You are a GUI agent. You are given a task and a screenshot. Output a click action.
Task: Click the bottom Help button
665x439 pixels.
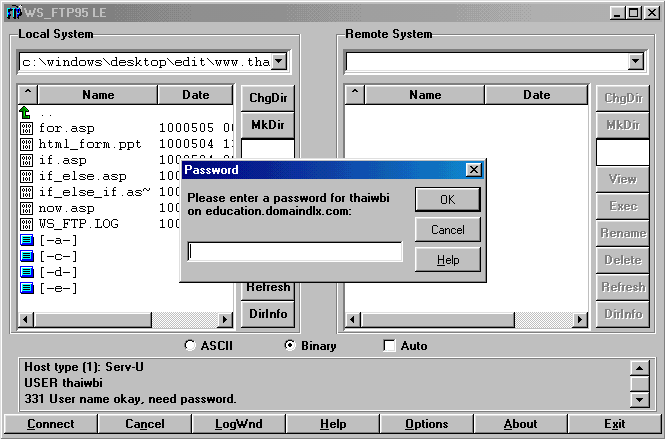333,424
